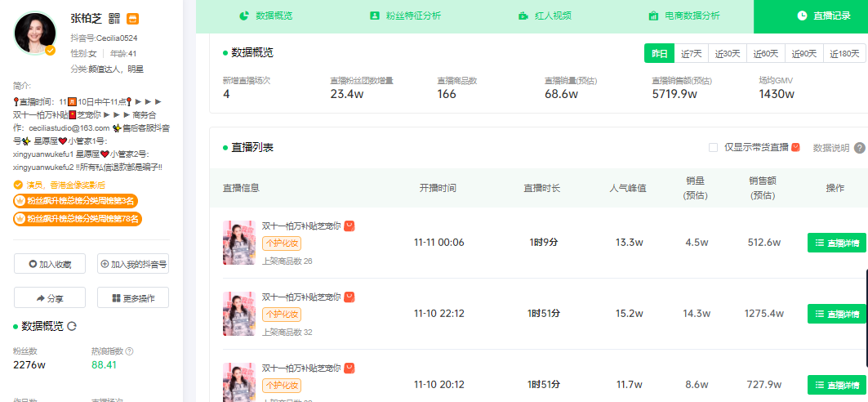Click the shopping icon on the 11-10 20:12 livestream
868x402 pixels.
(349, 368)
